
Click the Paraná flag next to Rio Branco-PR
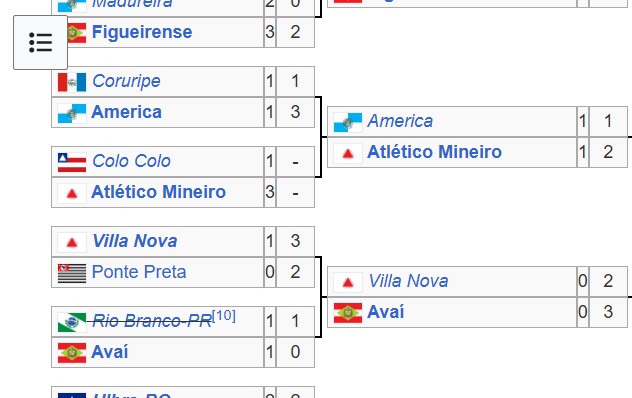tap(72, 322)
